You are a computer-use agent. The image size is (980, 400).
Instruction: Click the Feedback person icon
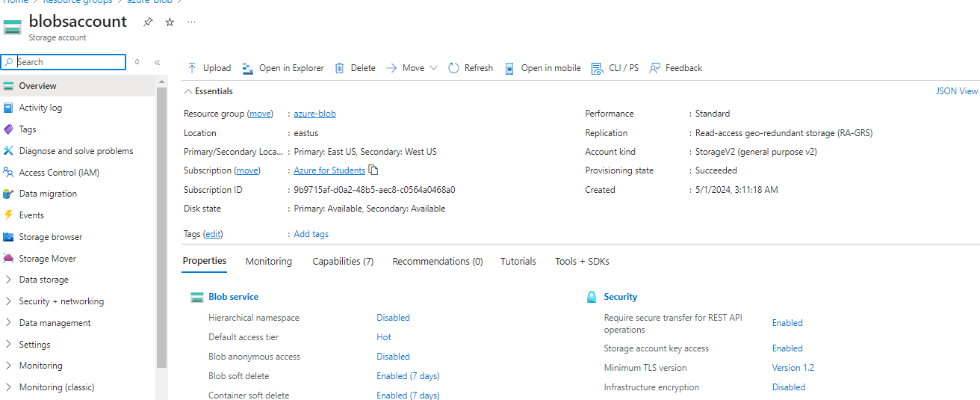point(654,68)
